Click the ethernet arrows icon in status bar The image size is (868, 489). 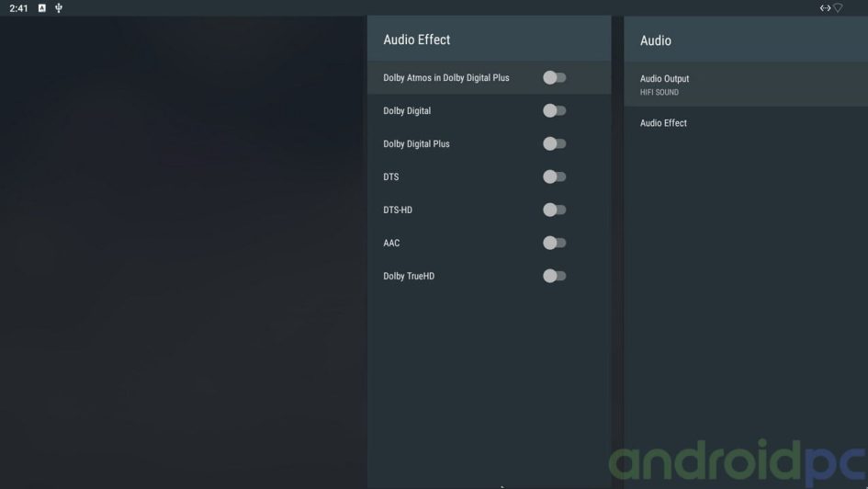(825, 7)
